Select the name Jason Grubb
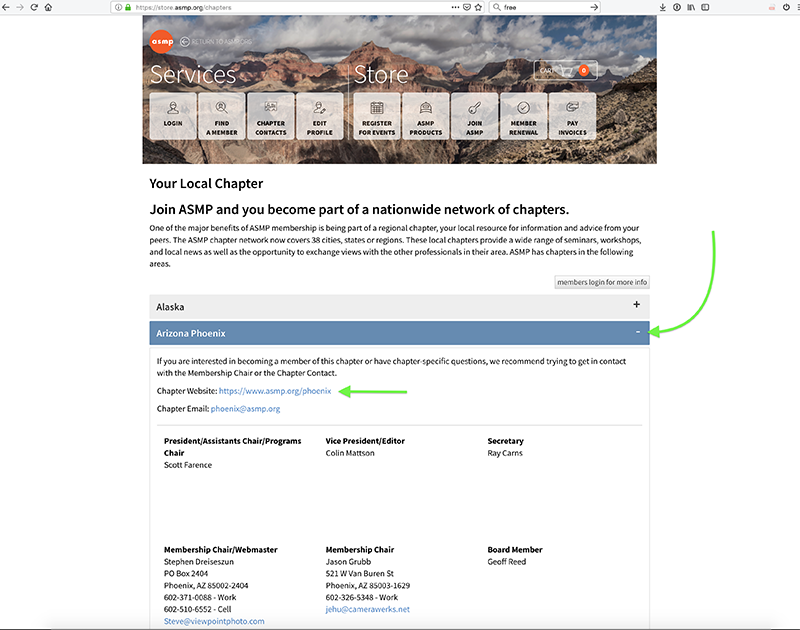800x630 pixels. pos(348,562)
